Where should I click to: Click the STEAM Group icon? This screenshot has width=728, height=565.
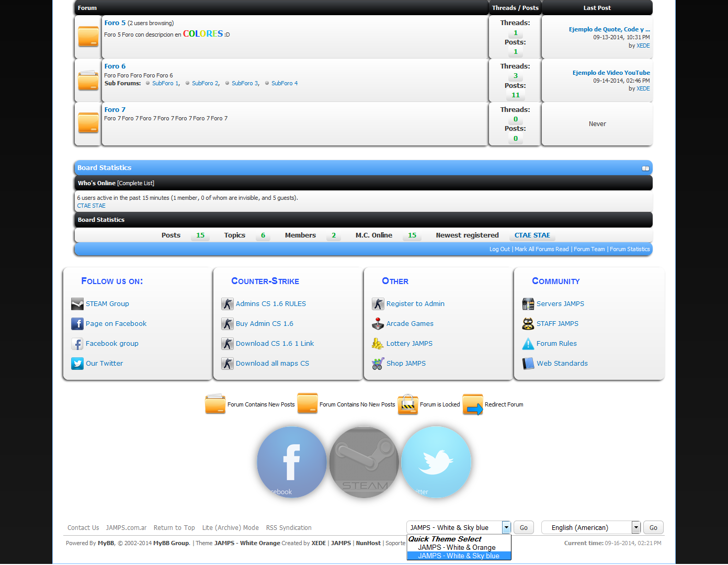tap(77, 304)
